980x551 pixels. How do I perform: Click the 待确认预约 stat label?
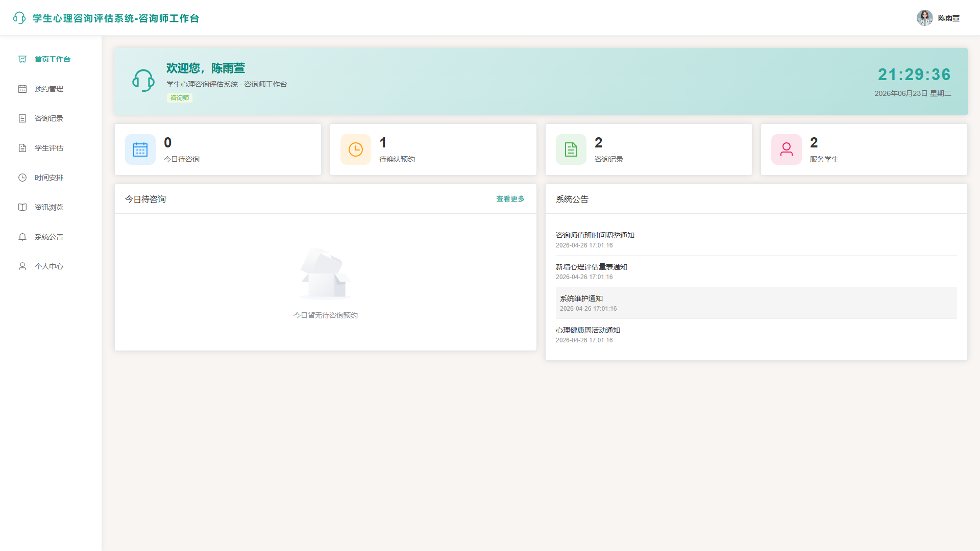click(397, 159)
